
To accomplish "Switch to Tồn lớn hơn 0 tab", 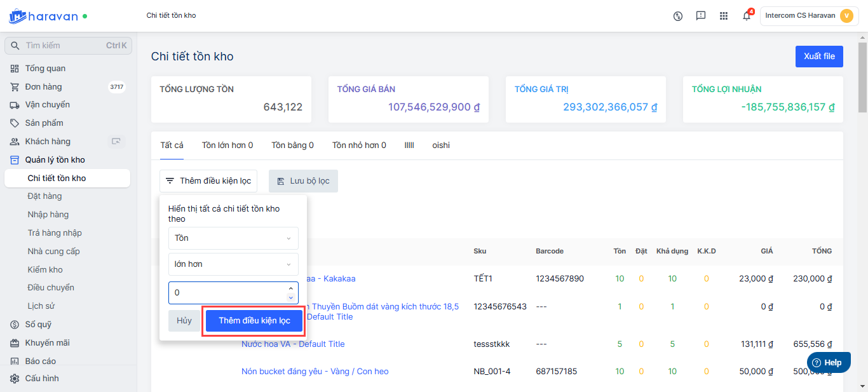I will point(227,145).
